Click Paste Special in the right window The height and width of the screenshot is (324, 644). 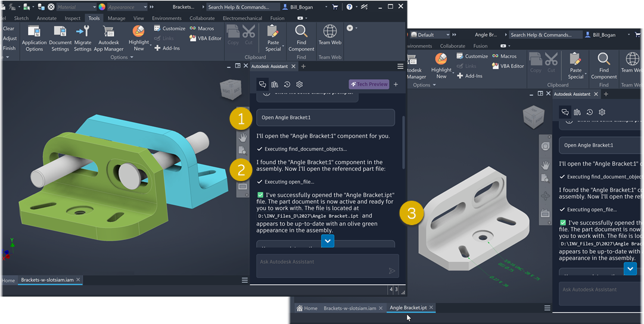[576, 66]
